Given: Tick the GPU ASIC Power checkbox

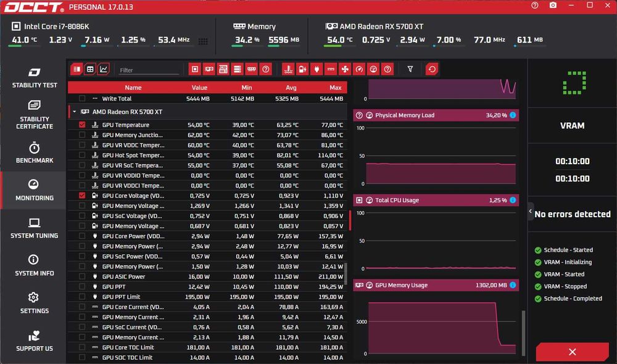Looking at the screenshot, I should tap(82, 276).
